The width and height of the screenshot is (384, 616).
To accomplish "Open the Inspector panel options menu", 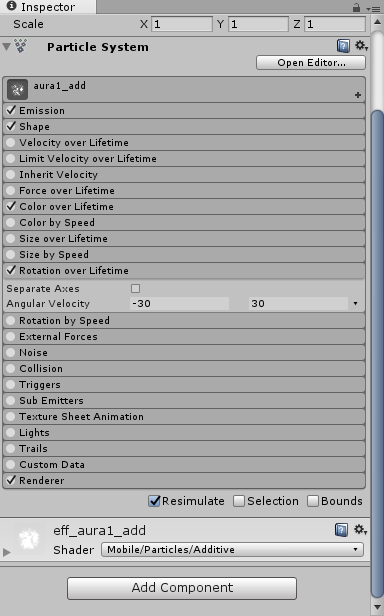I will [x=373, y=9].
